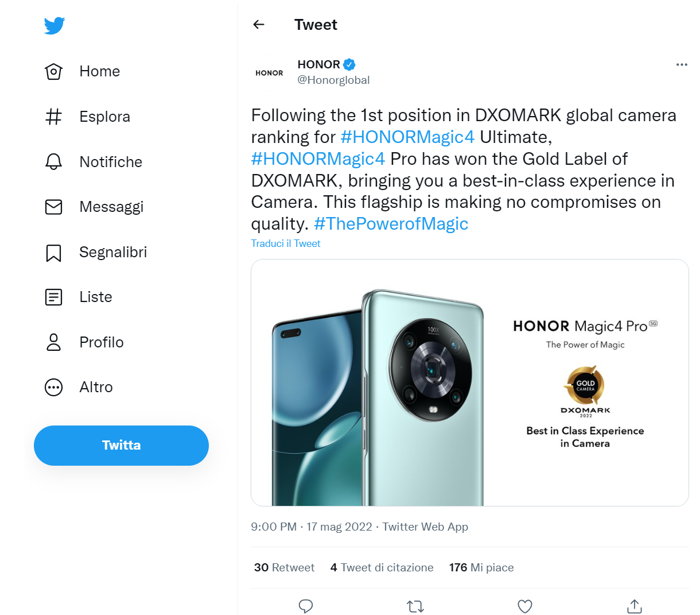Click the reply speech bubble icon
Screen dimensions: 700x615
click(306, 606)
